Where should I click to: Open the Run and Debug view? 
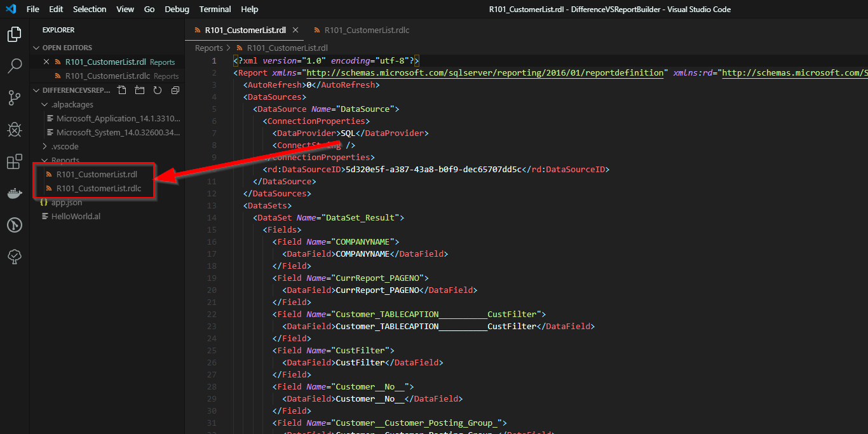click(14, 129)
